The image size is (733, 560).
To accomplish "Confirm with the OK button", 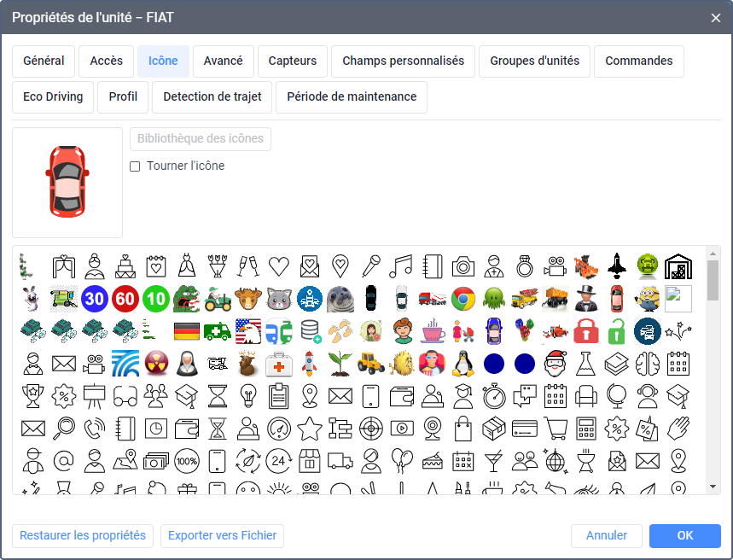I will (x=685, y=536).
